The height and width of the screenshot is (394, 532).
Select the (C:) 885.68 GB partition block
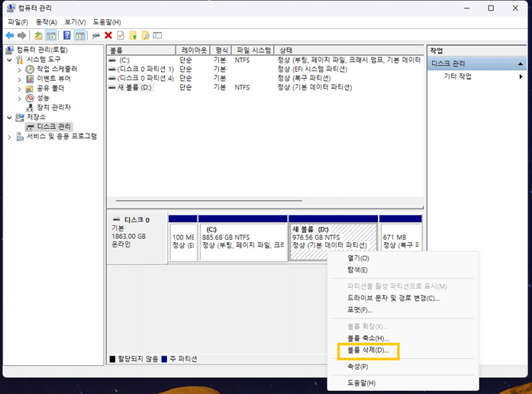(243, 238)
